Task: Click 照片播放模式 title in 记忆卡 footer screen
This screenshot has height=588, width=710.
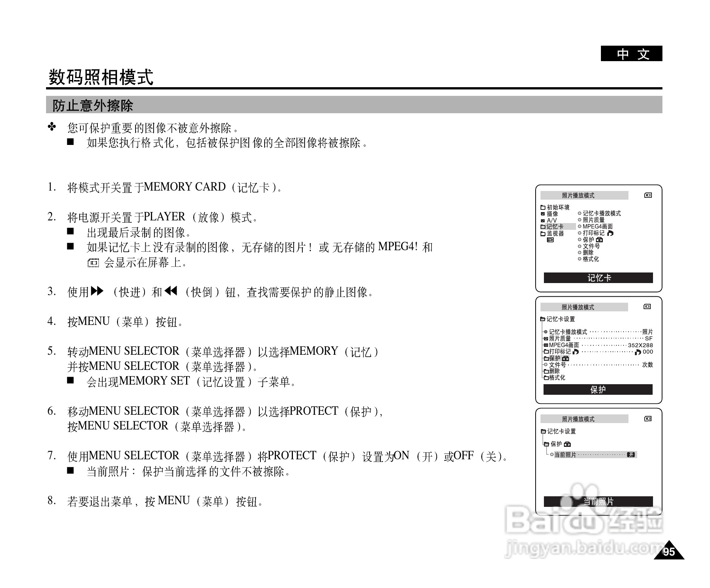Action: [x=578, y=195]
